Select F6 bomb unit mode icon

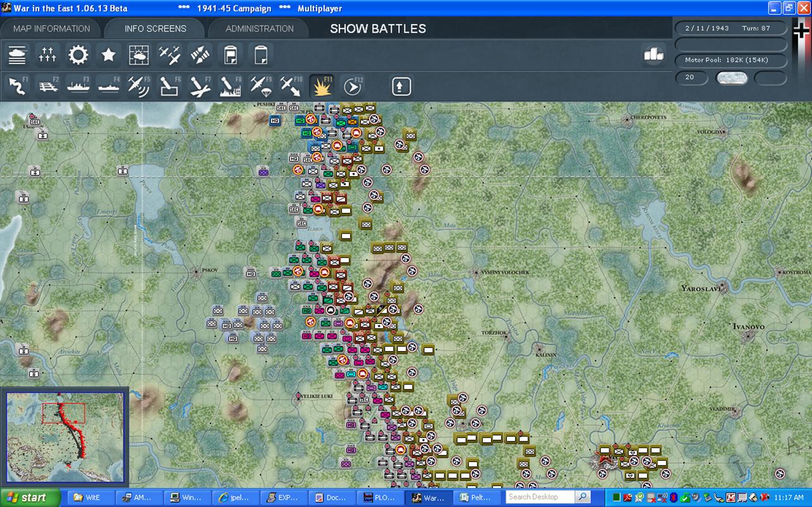[169, 86]
